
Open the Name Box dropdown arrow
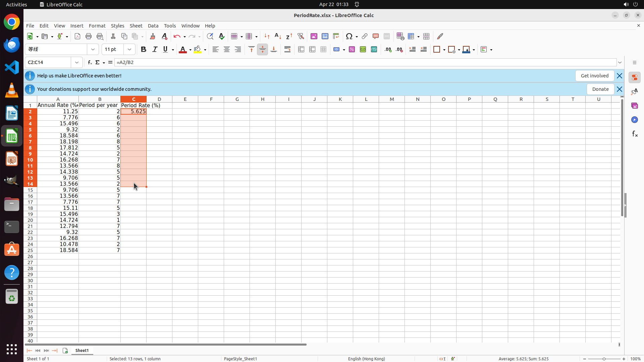coord(77,62)
